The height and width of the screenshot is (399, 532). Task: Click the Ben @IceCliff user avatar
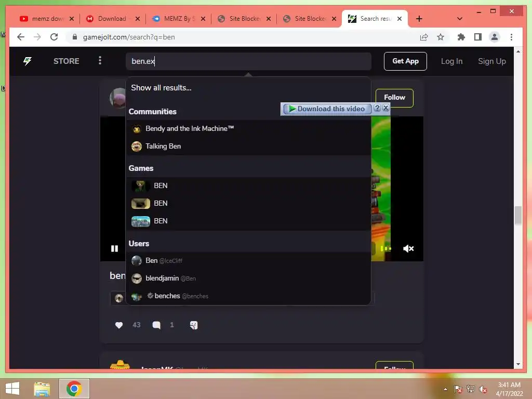point(137,261)
